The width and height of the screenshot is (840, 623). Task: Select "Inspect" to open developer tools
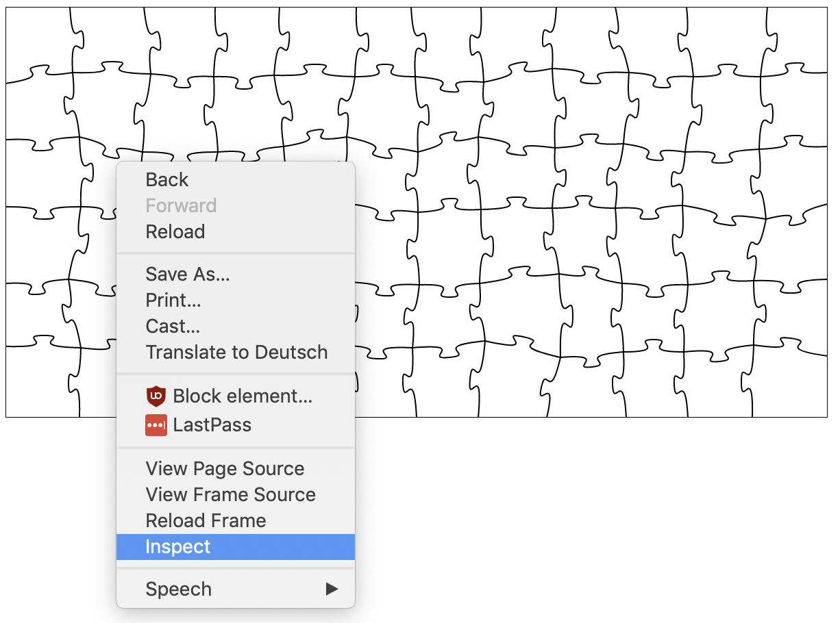pos(178,546)
